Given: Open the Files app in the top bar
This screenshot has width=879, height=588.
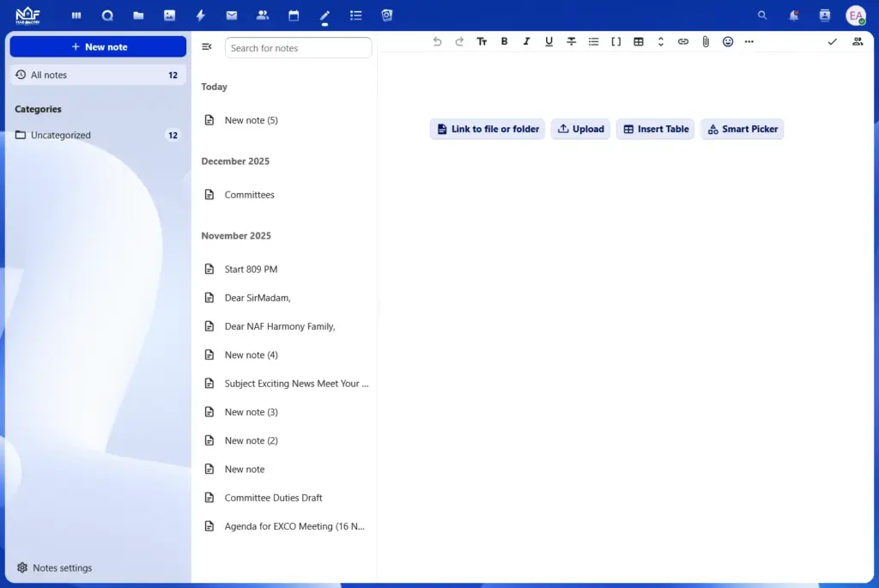Looking at the screenshot, I should click(x=138, y=15).
